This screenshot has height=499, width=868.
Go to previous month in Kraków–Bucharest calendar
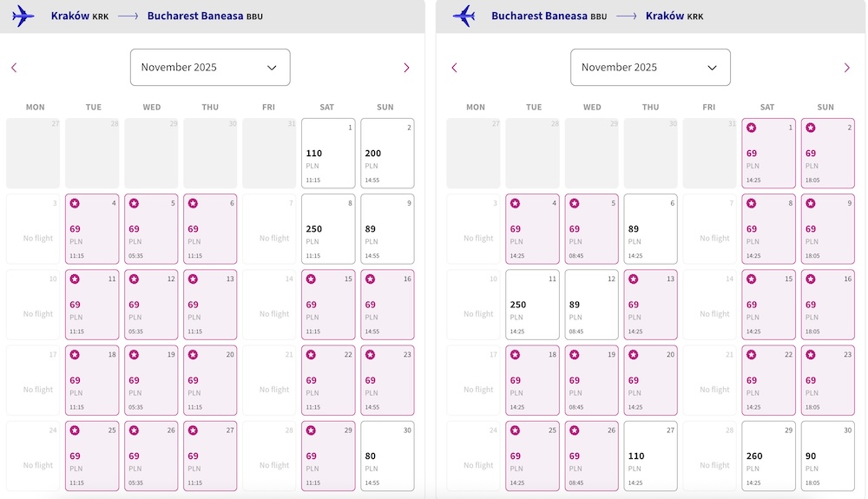point(15,68)
